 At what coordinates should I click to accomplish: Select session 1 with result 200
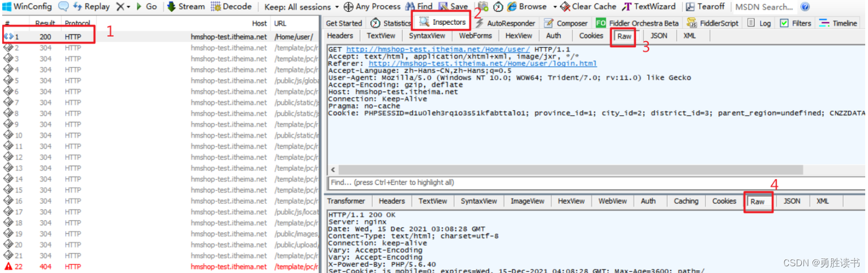160,37
